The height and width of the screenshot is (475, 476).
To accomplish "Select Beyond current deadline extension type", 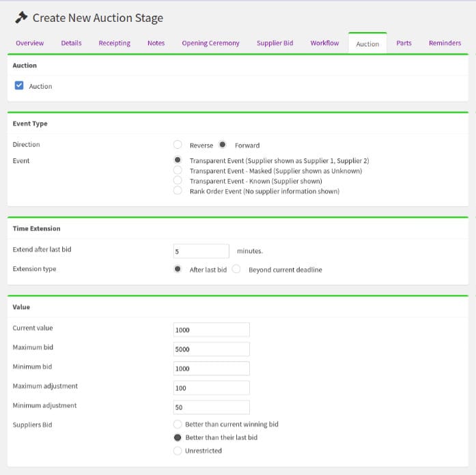I will pos(236,269).
